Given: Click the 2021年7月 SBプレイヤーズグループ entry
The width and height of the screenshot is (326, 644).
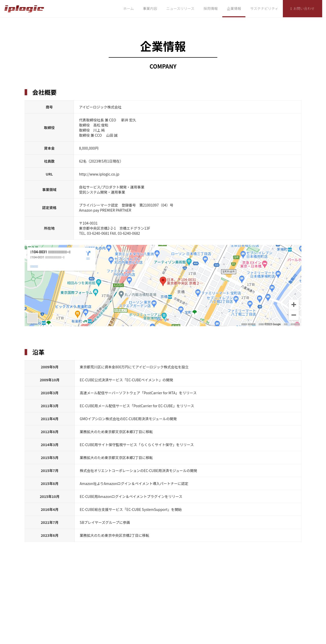Looking at the screenshot, I should (x=105, y=523).
